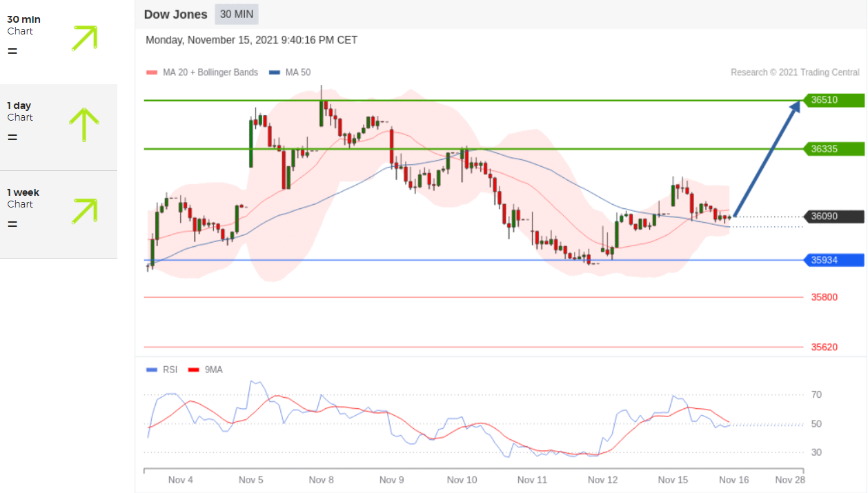
Task: Click the 9MA legend entry
Action: (205, 370)
